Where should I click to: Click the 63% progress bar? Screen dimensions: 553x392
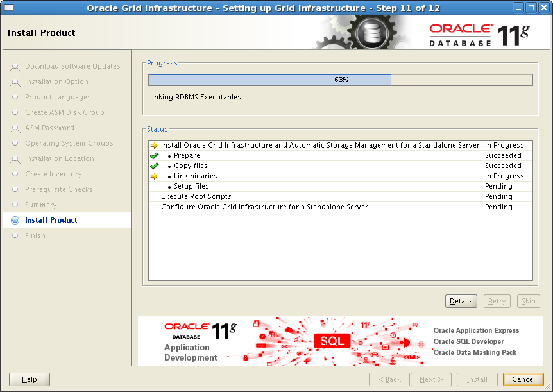point(341,80)
